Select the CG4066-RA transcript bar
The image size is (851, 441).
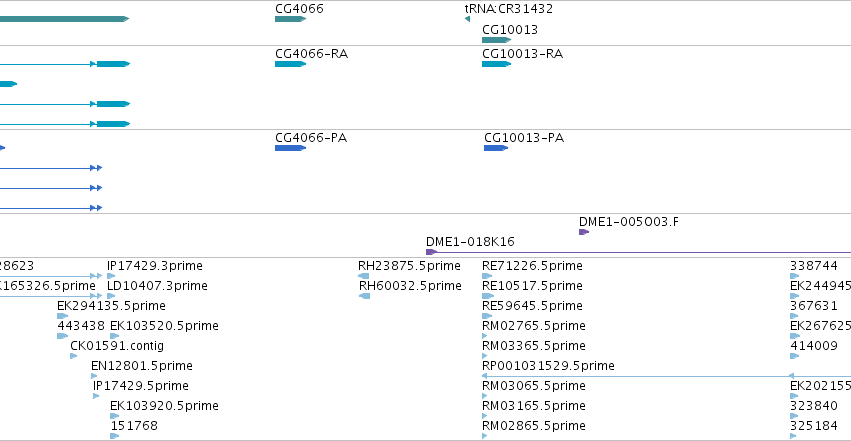[289, 64]
